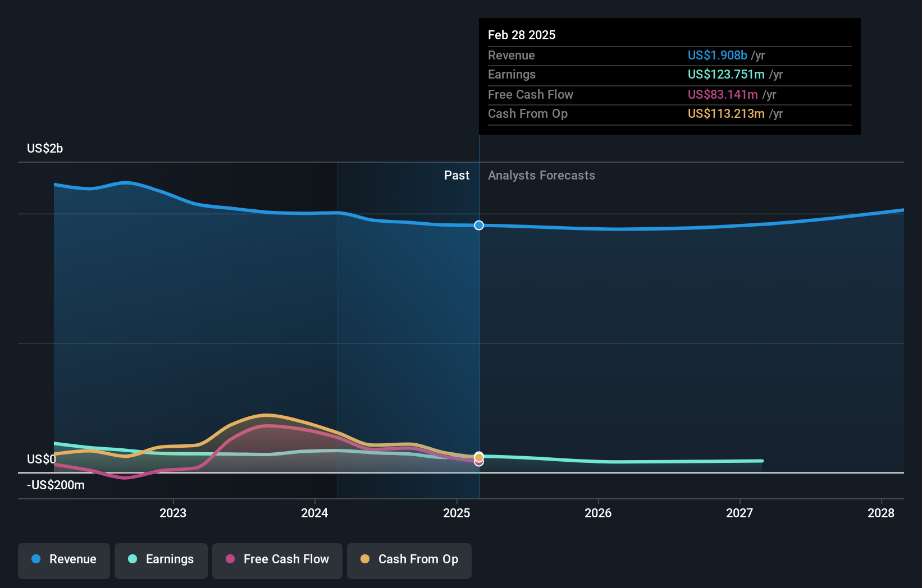Click the 2023 x-axis label
922x588 pixels.
[x=173, y=513]
